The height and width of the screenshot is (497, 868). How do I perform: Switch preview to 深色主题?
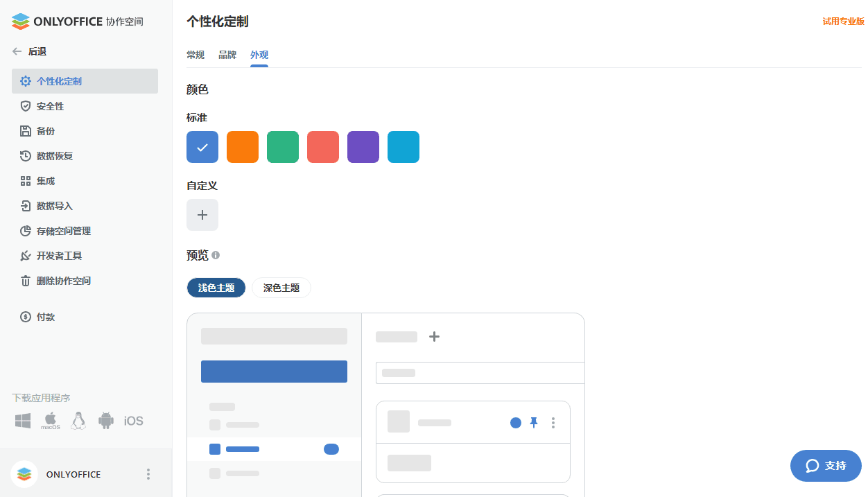pyautogui.click(x=281, y=288)
